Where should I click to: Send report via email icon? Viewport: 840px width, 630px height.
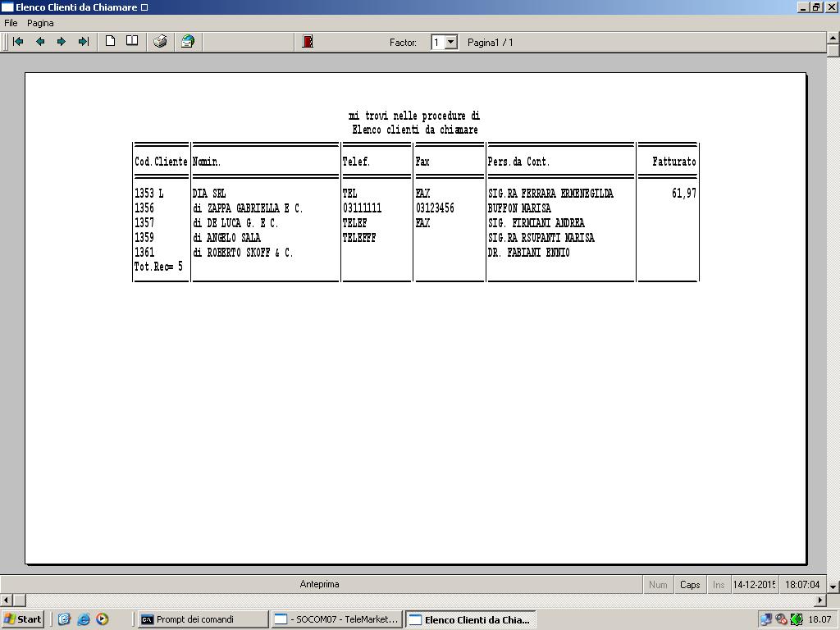pyautogui.click(x=188, y=42)
